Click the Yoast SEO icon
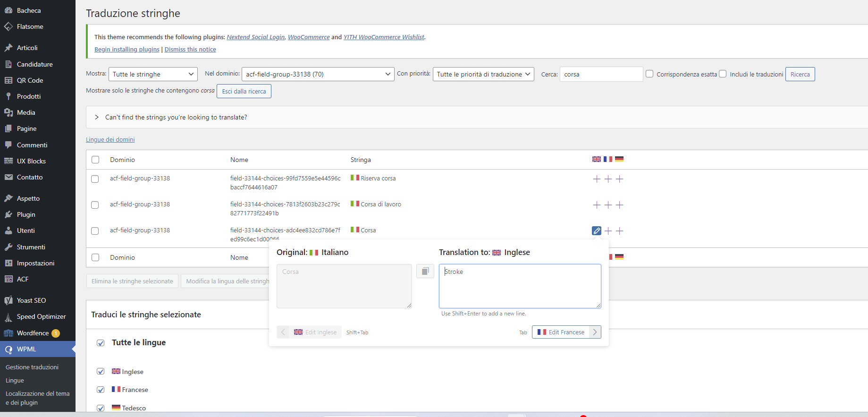This screenshot has width=868, height=417. click(x=8, y=300)
